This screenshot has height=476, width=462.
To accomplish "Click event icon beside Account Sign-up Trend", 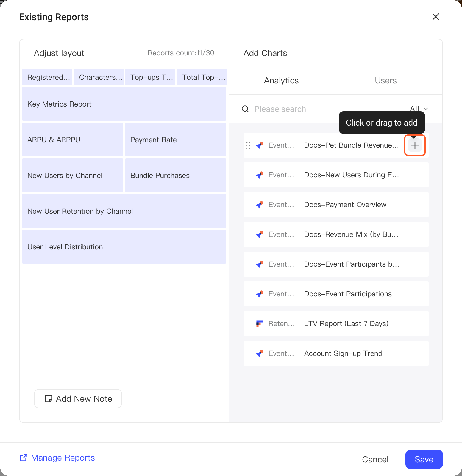I will [x=260, y=353].
